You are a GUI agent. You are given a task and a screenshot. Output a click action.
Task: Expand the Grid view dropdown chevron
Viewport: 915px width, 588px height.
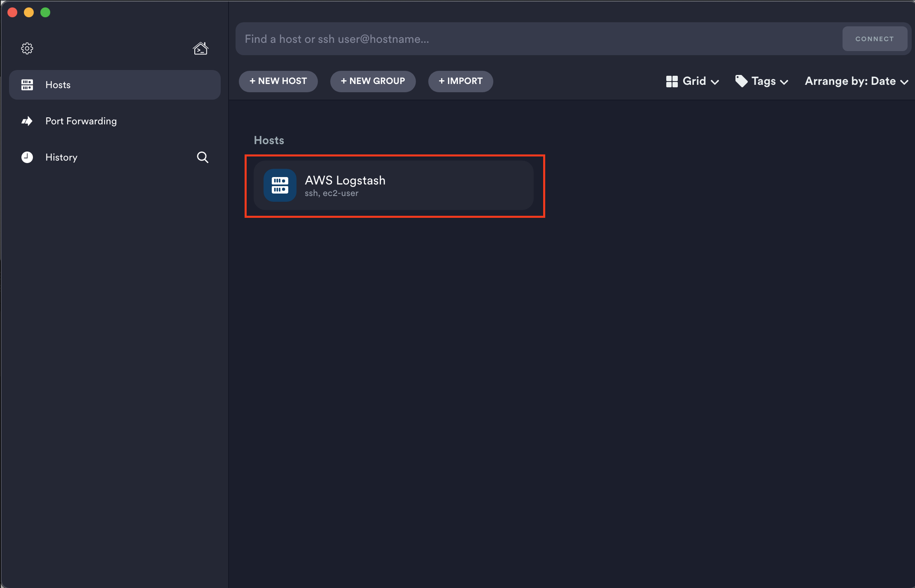tap(715, 82)
